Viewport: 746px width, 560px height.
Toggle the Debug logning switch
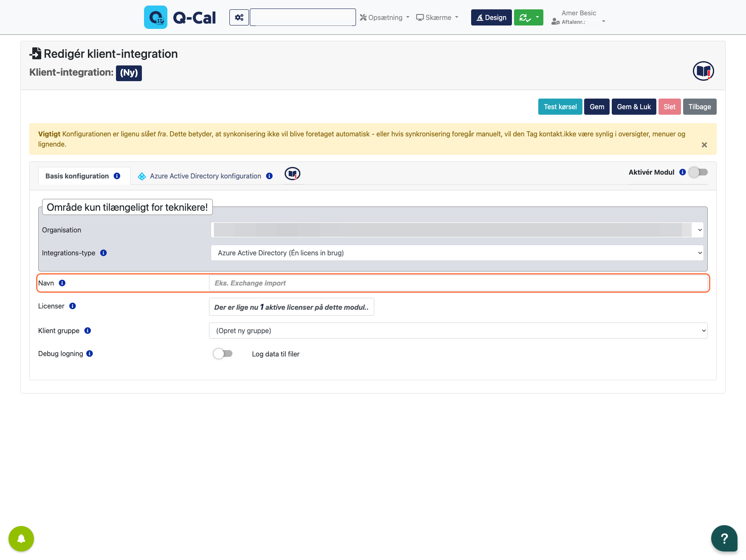click(x=223, y=354)
